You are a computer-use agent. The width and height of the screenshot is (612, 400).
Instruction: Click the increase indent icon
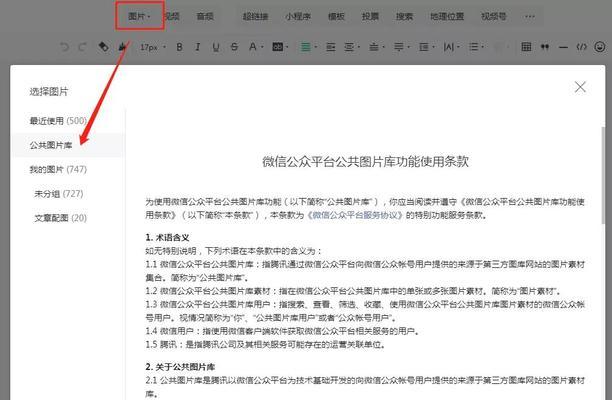coord(331,47)
